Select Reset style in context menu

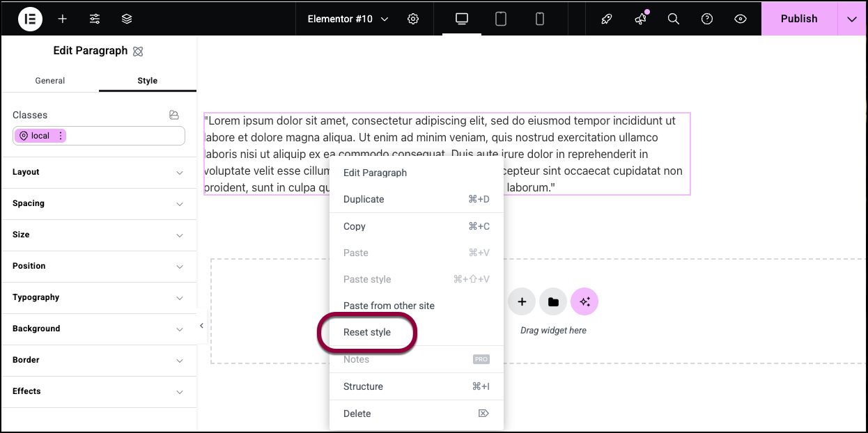click(416, 332)
